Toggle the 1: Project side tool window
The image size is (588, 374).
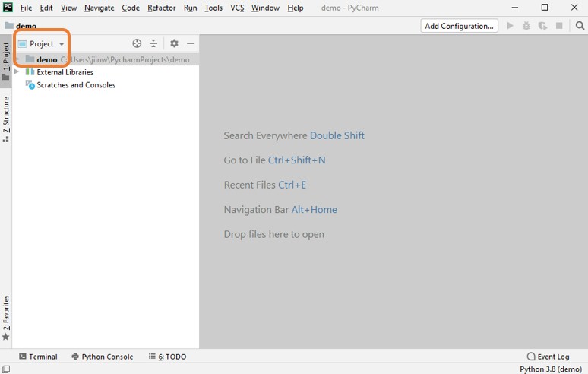point(6,61)
